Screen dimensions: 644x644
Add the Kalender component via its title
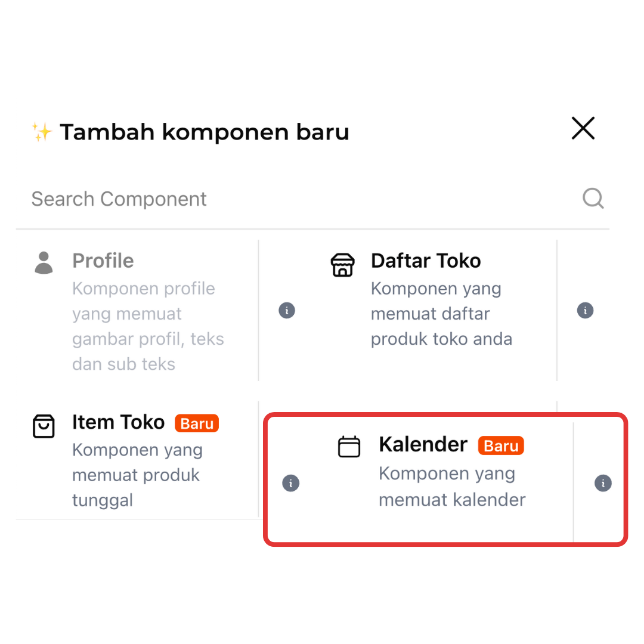[423, 444]
